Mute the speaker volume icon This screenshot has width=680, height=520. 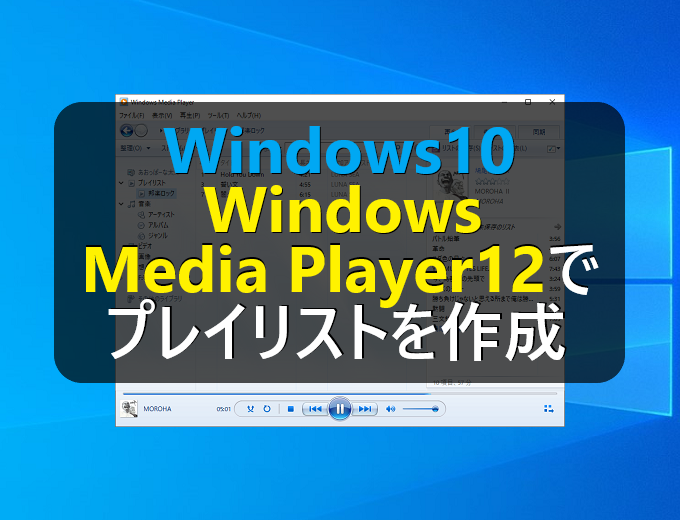point(390,409)
